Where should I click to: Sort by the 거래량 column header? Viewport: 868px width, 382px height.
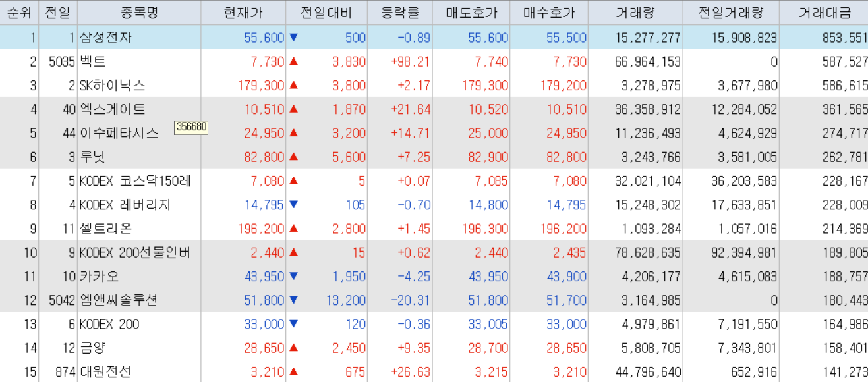[x=635, y=13]
